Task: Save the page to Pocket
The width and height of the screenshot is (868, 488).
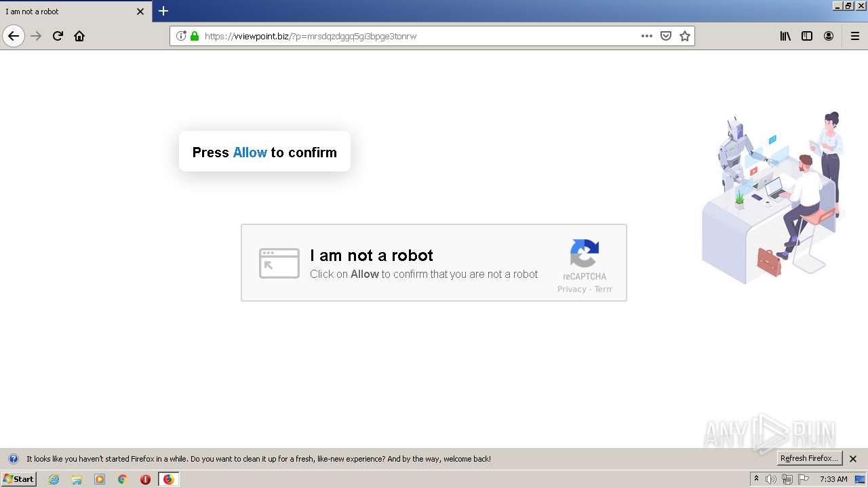Action: pyautogui.click(x=666, y=36)
